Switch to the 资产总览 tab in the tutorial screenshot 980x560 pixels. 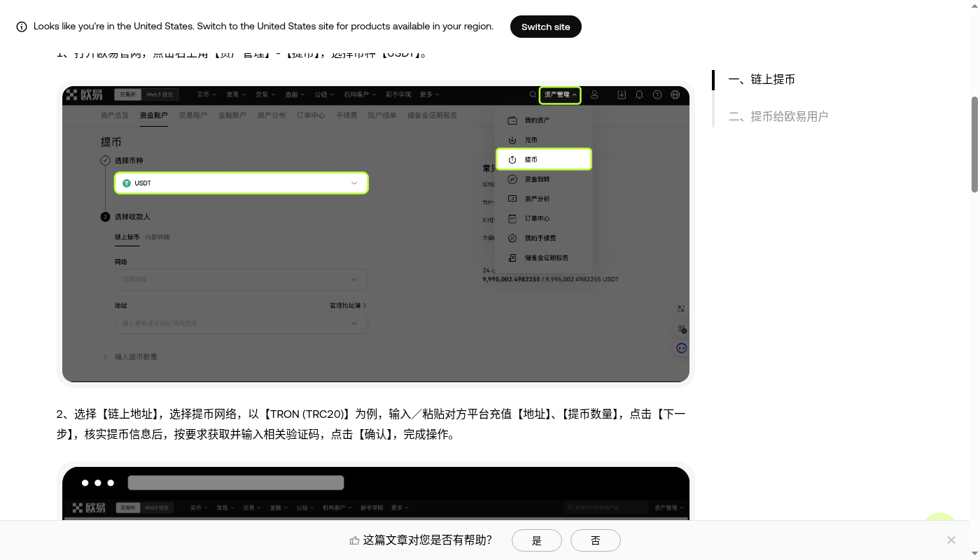(115, 115)
